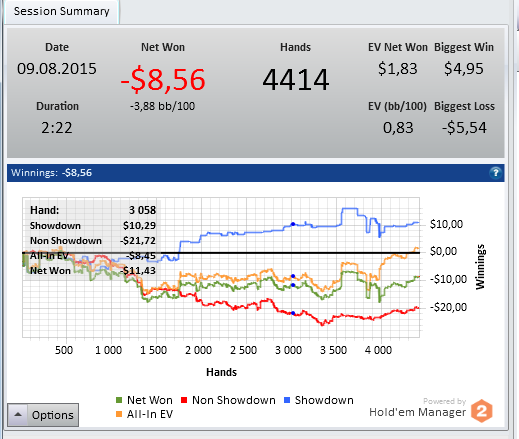This screenshot has width=519, height=439.
Task: Click the EV (bb/100) value '0,83'
Action: click(398, 128)
